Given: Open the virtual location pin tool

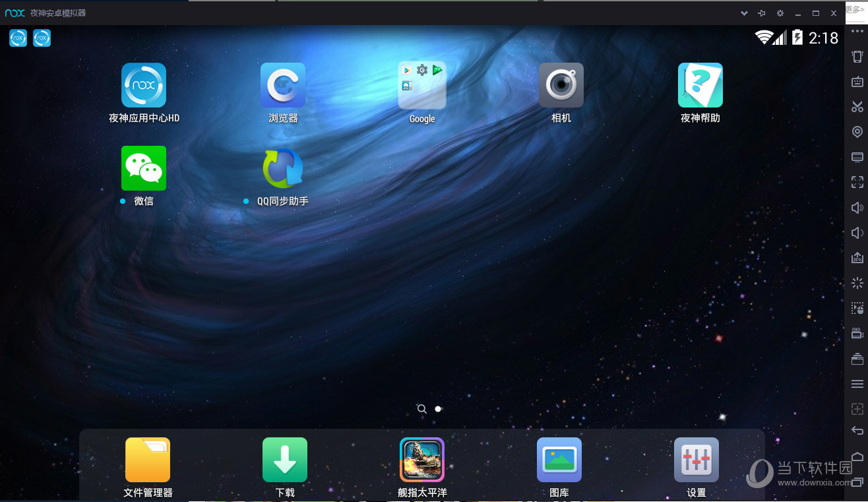Looking at the screenshot, I should click(857, 132).
